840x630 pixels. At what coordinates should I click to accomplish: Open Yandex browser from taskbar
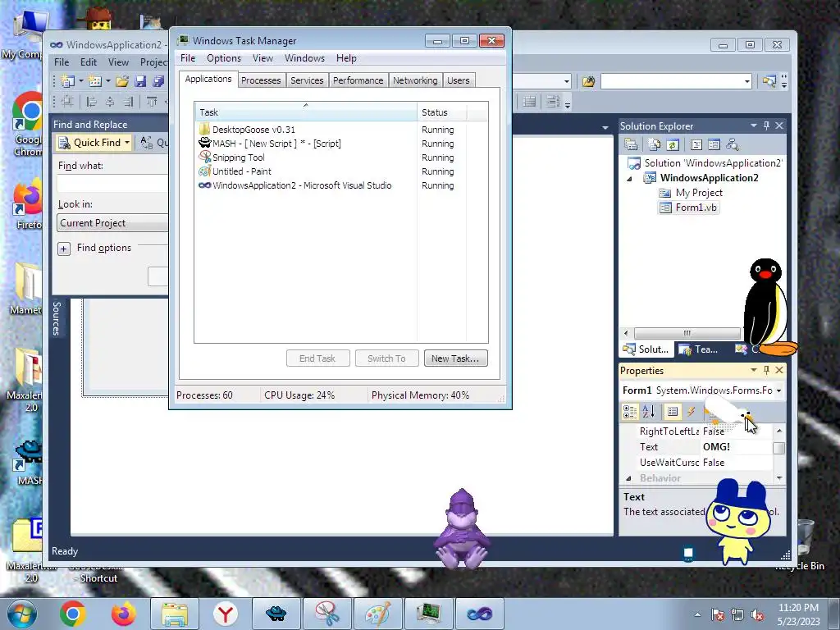pos(225,614)
